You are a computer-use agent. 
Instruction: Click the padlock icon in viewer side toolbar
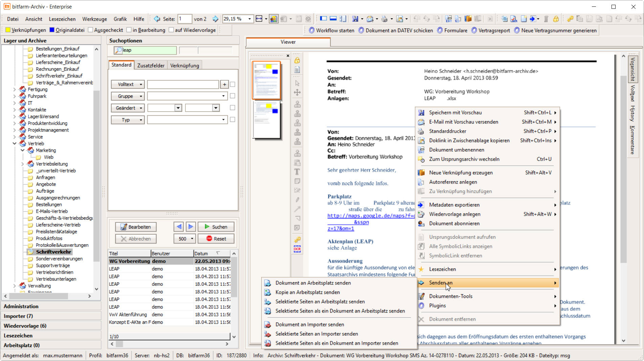[297, 60]
